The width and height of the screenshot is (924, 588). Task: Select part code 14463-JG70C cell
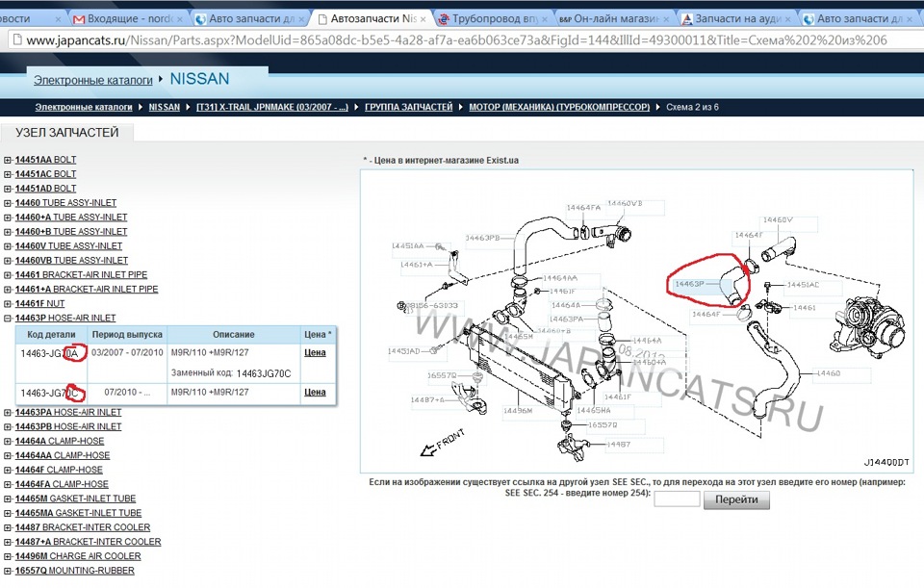[49, 393]
